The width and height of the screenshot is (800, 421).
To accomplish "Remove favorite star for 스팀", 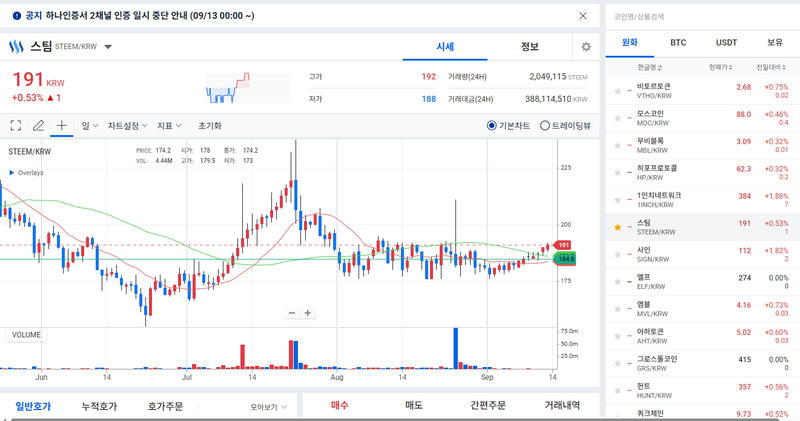I will coord(617,227).
